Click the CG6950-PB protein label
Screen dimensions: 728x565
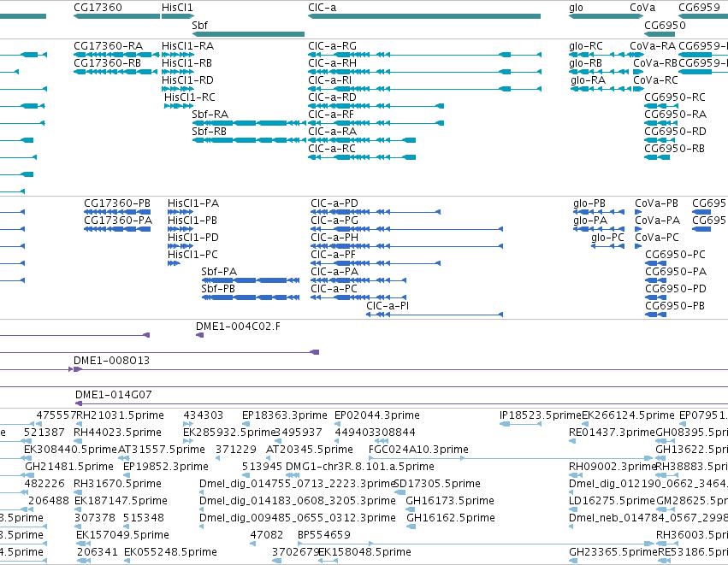675,307
